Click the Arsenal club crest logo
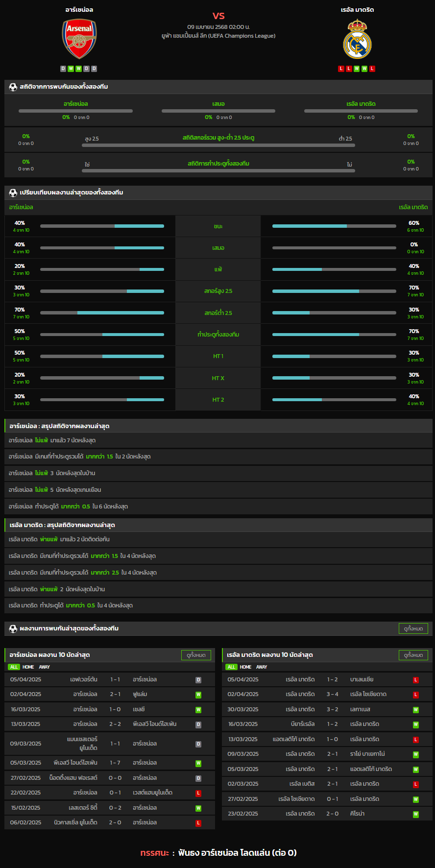 [x=79, y=39]
